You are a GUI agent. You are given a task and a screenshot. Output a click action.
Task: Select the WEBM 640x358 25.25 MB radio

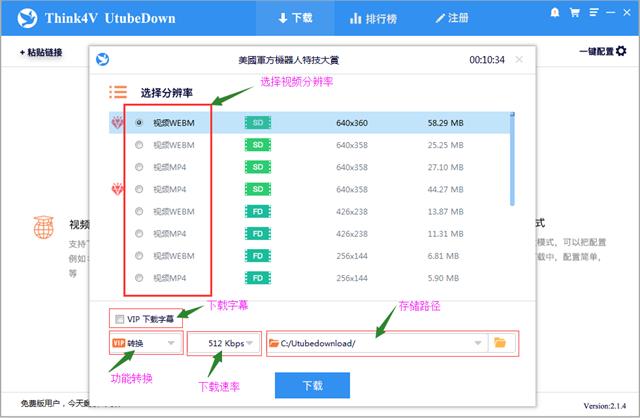[x=139, y=145]
